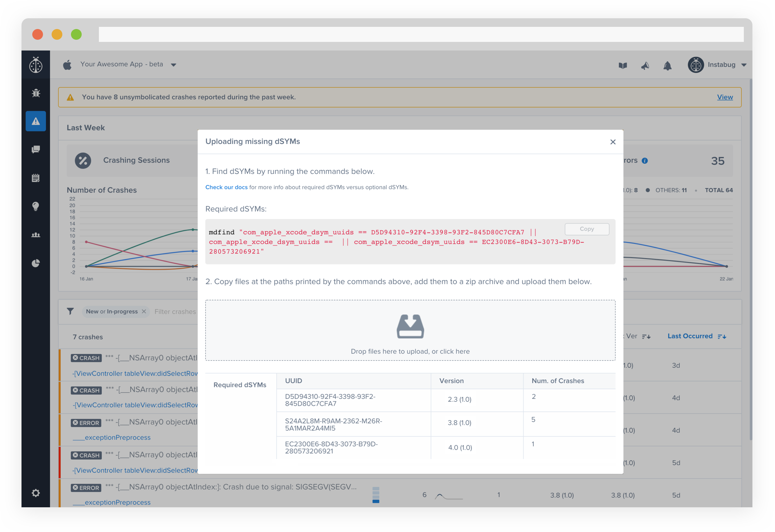
Task: Remove the New or In-progress filter
Action: tap(144, 311)
